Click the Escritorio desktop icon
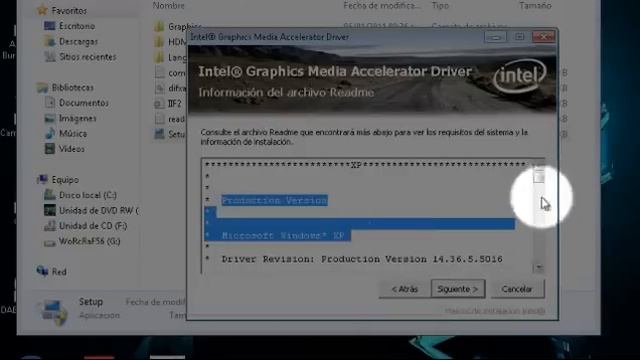Image resolution: width=640 pixels, height=360 pixels. (49, 26)
